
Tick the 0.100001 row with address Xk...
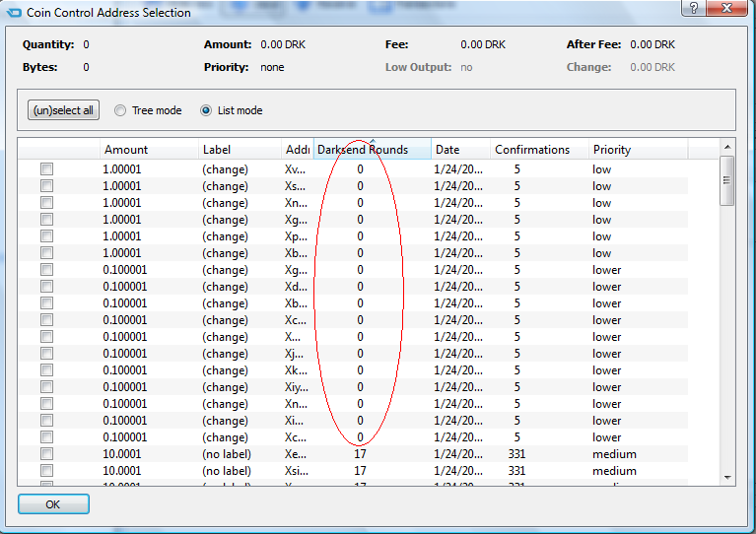coord(46,370)
